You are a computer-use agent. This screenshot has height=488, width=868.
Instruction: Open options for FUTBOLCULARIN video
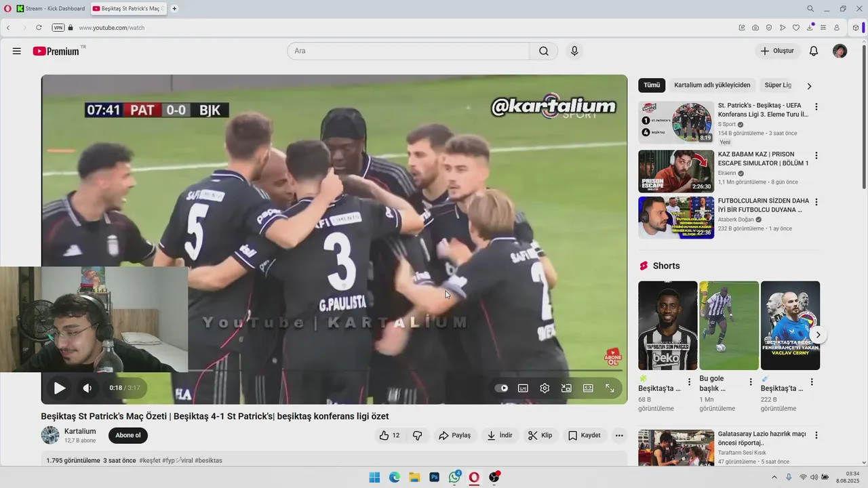click(x=816, y=202)
